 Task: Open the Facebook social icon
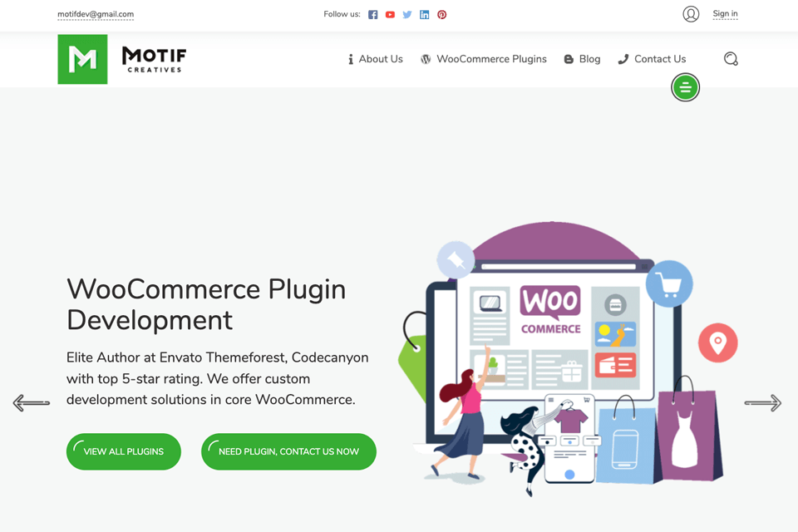click(373, 15)
